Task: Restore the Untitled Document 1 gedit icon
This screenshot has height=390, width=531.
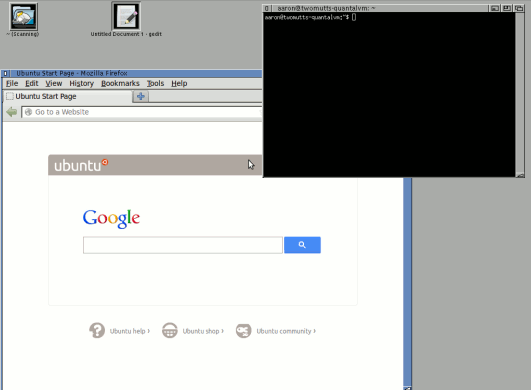Action: point(126,16)
